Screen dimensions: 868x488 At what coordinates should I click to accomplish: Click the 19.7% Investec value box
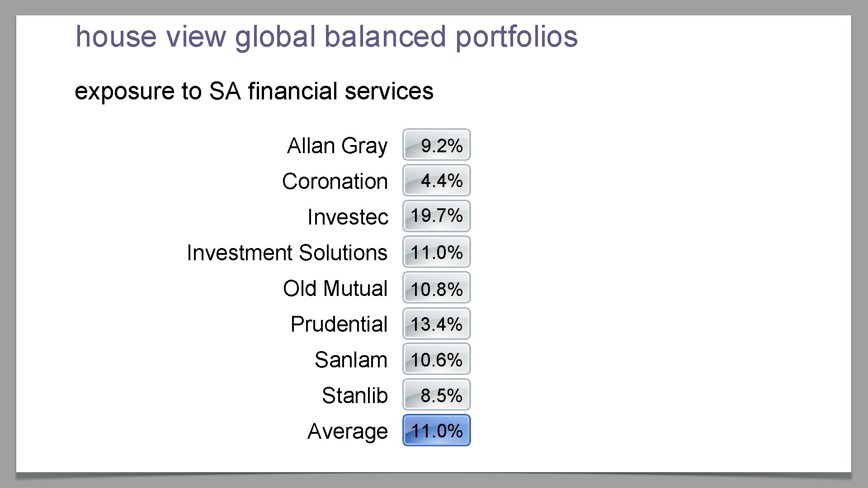(x=436, y=216)
